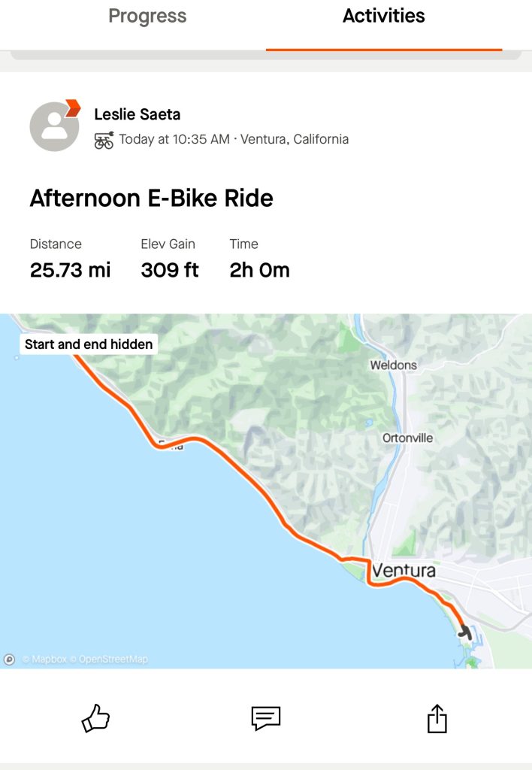Tap the 25.73 mi Distance stat
The height and width of the screenshot is (770, 532).
(70, 270)
